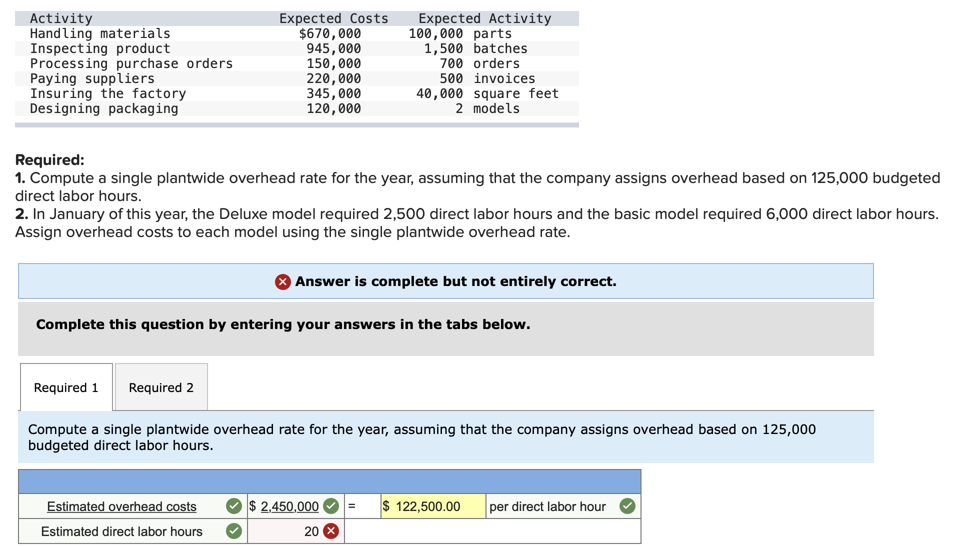Select the Required 1 tab
This screenshot has height=547, width=980.
66,387
